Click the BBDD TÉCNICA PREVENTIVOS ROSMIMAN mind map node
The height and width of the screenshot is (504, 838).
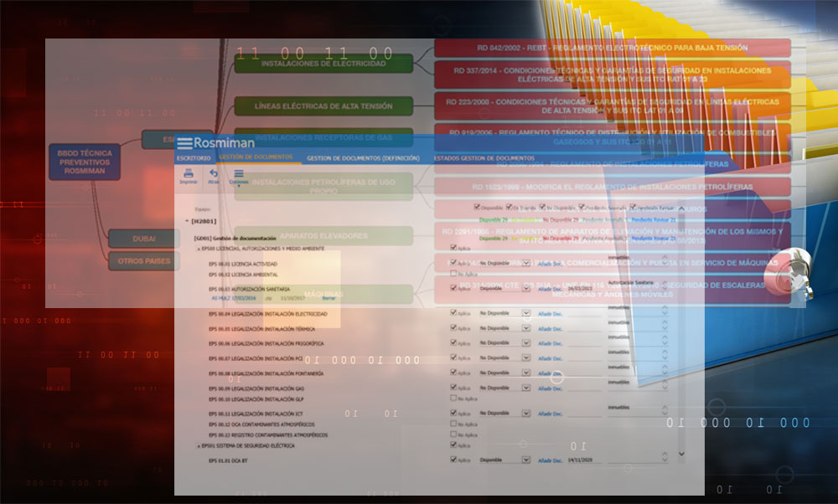pos(85,162)
